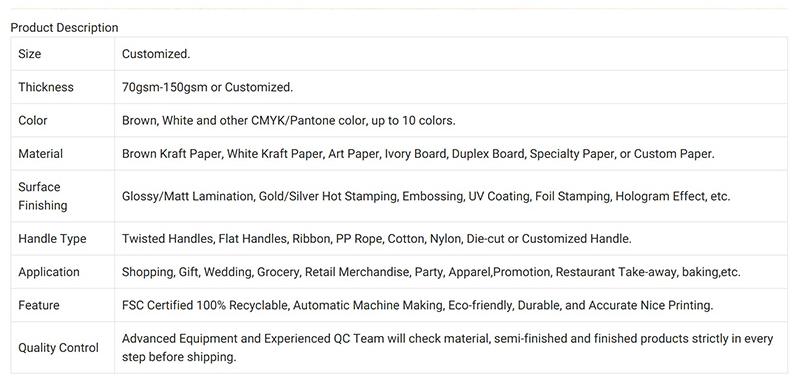Click the Twisted Handles description text
Viewport: 800px width, 379px height.
[x=377, y=238]
